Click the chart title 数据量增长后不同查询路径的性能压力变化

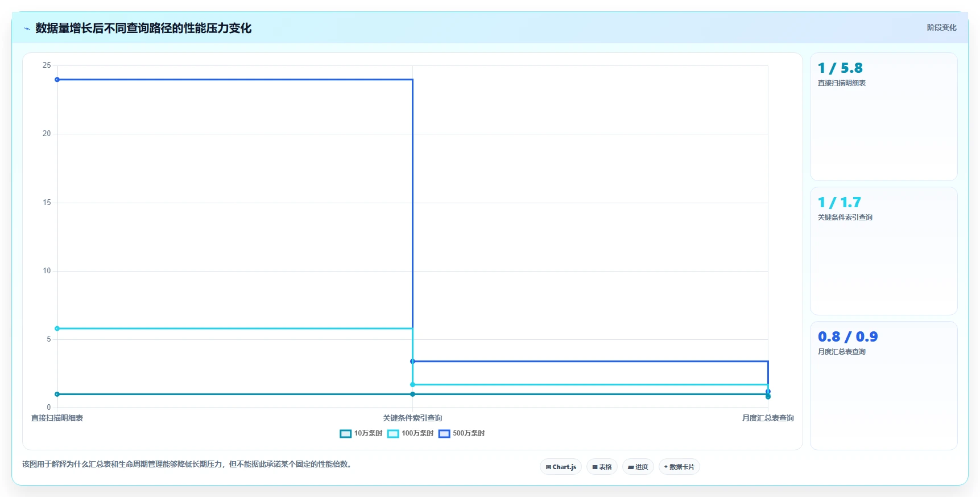[143, 28]
